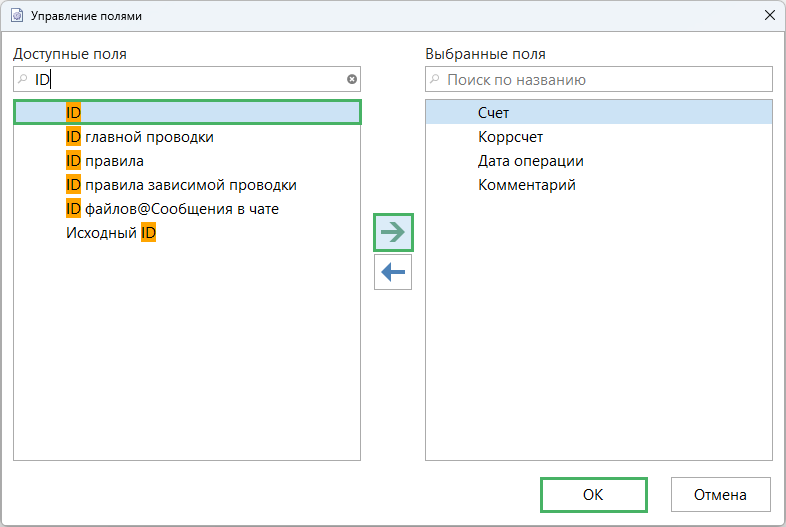786x527 pixels.
Task: Select the Исходный ID field
Action: tap(111, 232)
